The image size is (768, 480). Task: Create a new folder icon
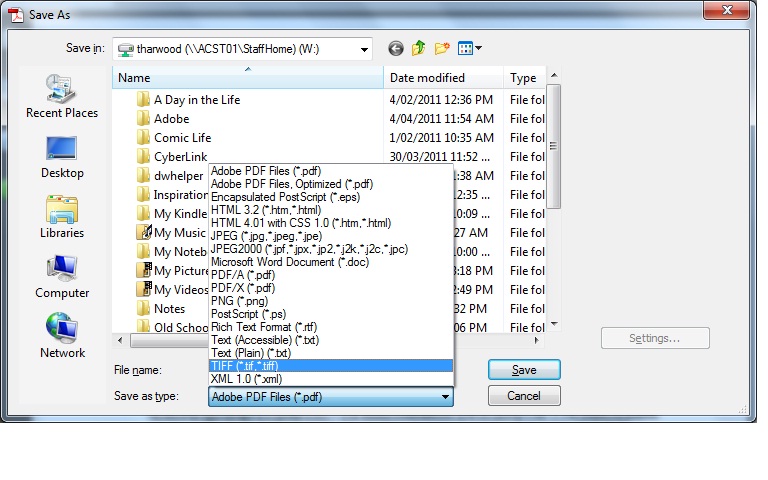(x=442, y=48)
